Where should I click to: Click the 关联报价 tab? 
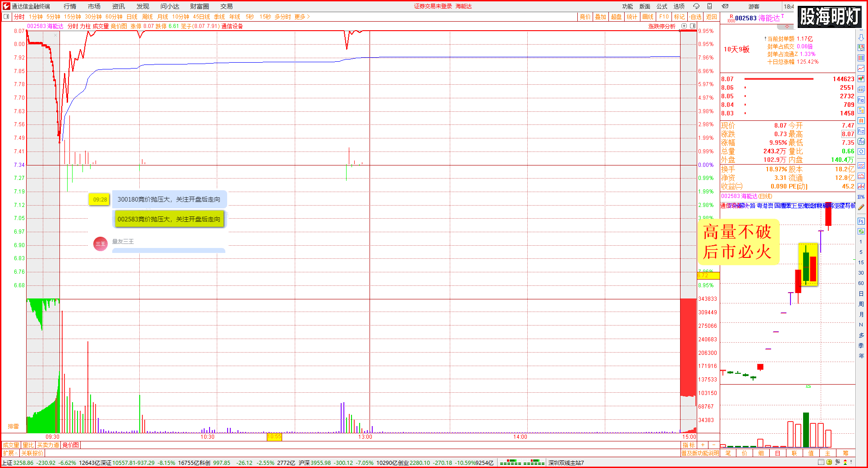(x=32, y=453)
